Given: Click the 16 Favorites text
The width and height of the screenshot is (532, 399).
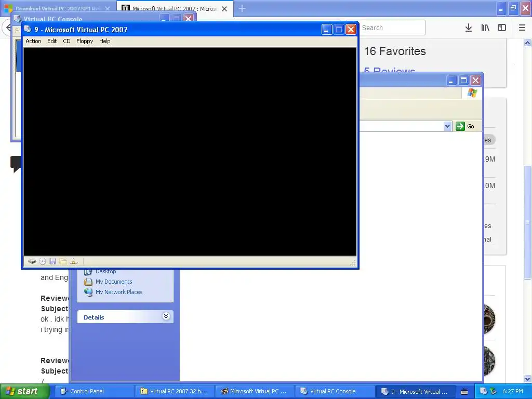Looking at the screenshot, I should (395, 51).
